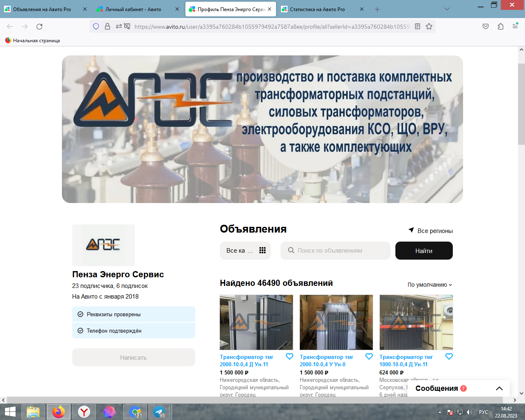
Task: Click the company banner image
Action: pyautogui.click(x=262, y=129)
